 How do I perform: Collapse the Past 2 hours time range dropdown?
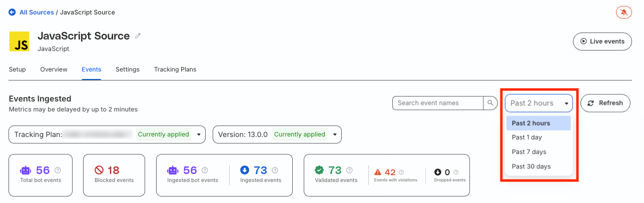pyautogui.click(x=539, y=103)
